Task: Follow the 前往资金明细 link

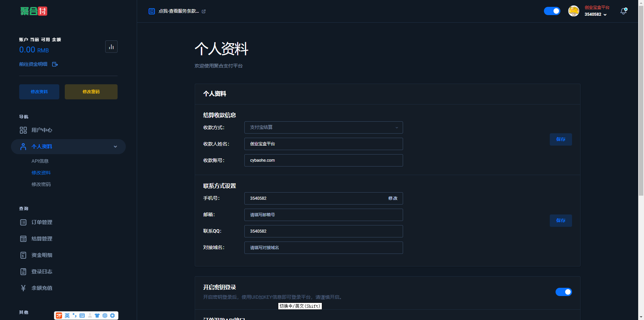Action: point(33,64)
